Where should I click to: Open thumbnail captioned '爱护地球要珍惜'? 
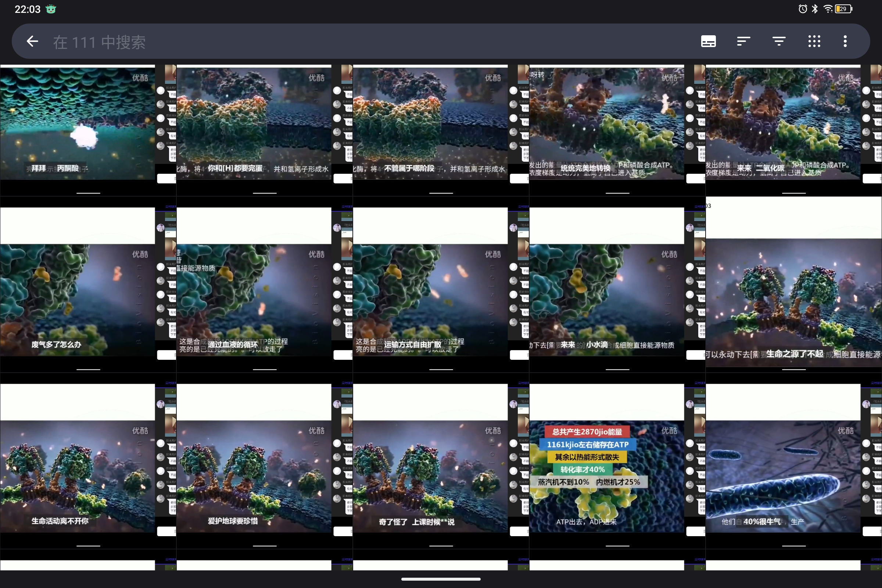pos(264,461)
